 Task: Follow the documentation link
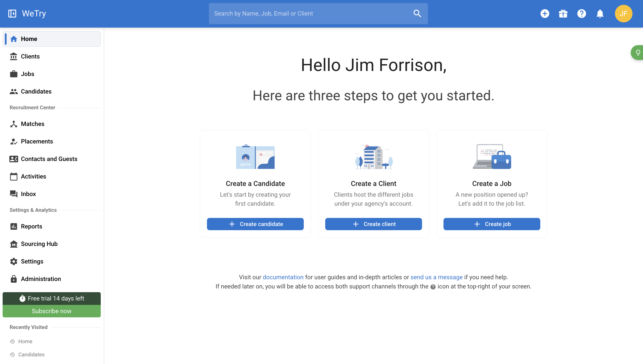pos(283,277)
